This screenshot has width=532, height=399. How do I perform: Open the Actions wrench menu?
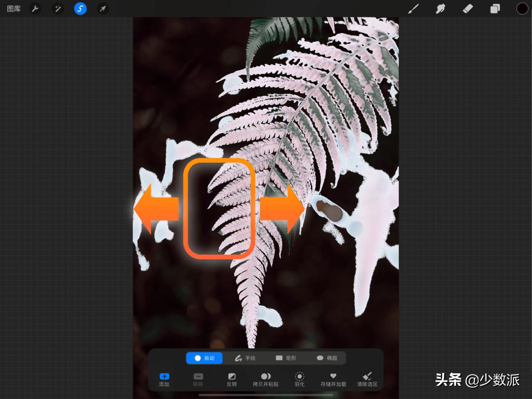click(x=35, y=8)
